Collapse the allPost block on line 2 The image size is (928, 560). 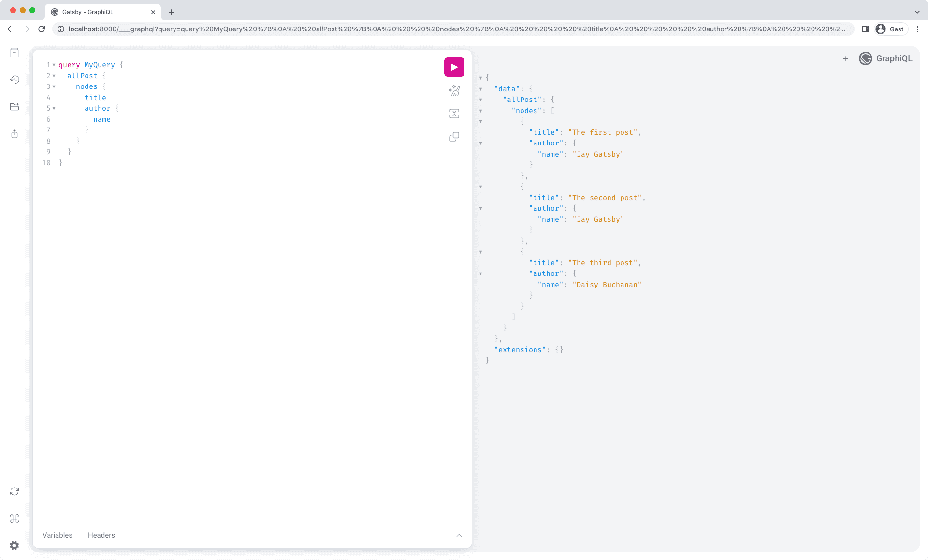[x=54, y=76]
